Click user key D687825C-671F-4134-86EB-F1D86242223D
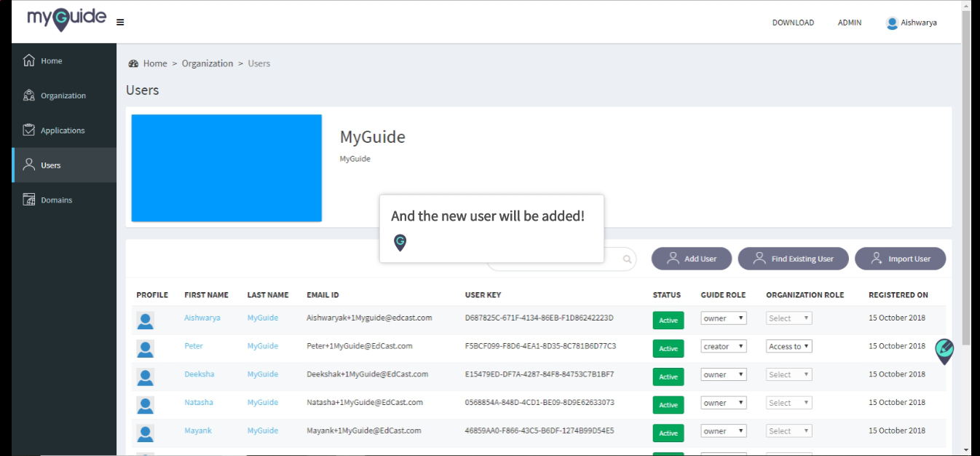Image resolution: width=980 pixels, height=456 pixels. click(x=540, y=318)
